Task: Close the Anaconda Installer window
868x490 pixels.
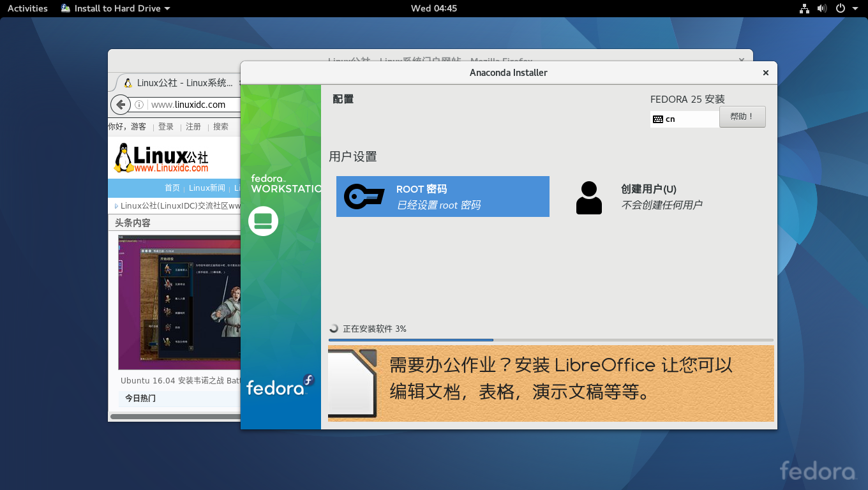Action: pyautogui.click(x=765, y=73)
